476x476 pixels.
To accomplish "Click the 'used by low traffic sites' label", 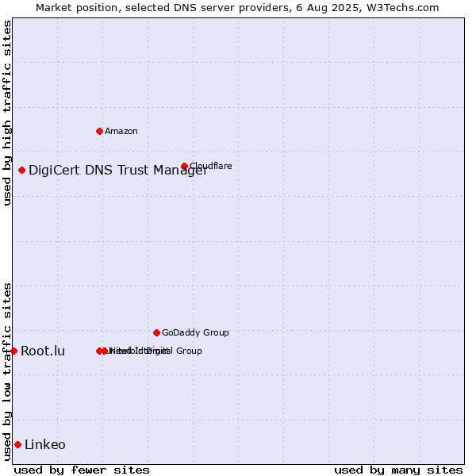I will pos(7,372).
